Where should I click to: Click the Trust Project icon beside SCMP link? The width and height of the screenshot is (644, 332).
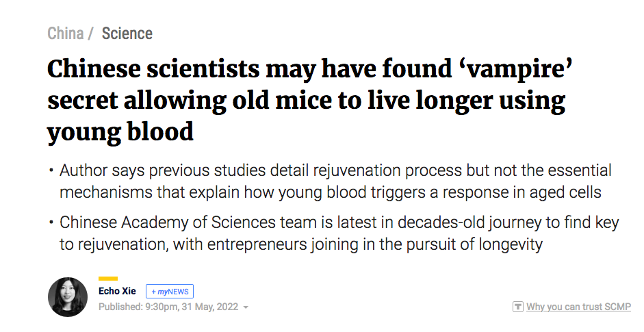518,307
